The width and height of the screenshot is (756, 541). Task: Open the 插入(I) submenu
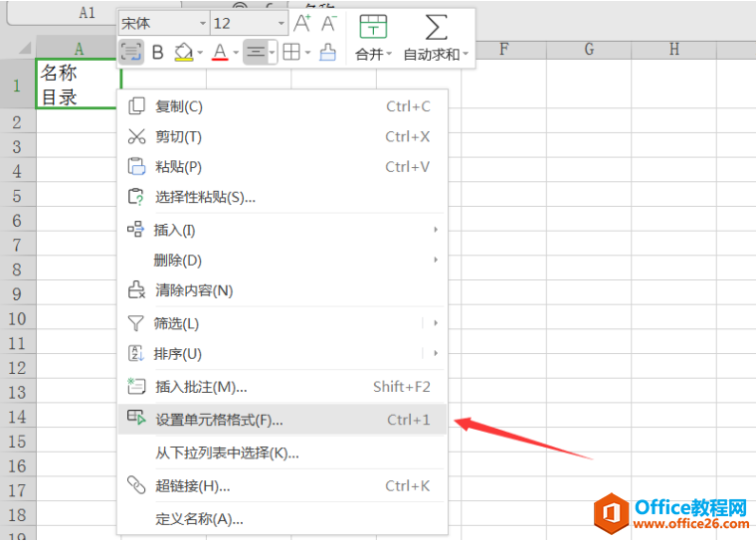point(283,230)
